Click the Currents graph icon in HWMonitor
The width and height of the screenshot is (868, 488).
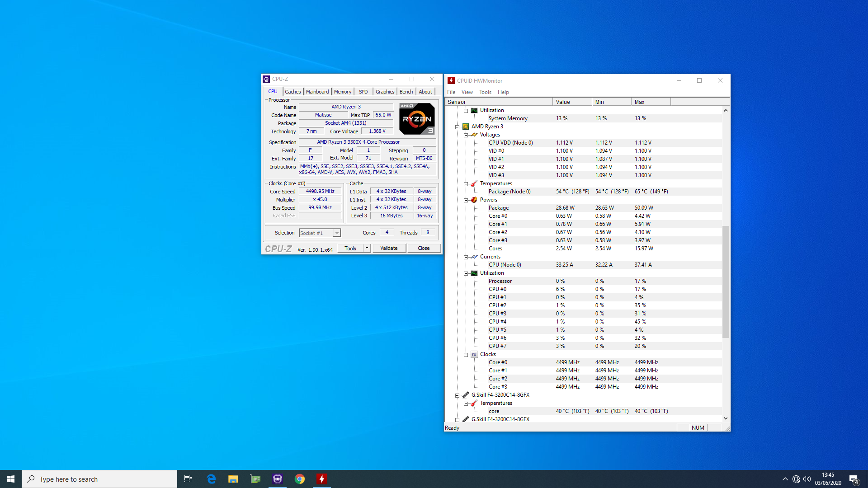[474, 257]
